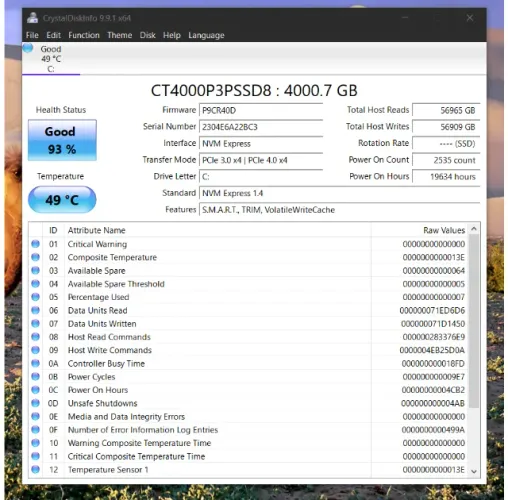Click status orb for Media and Data Integrity Errors
This screenshot has width=508, height=500.
35,417
